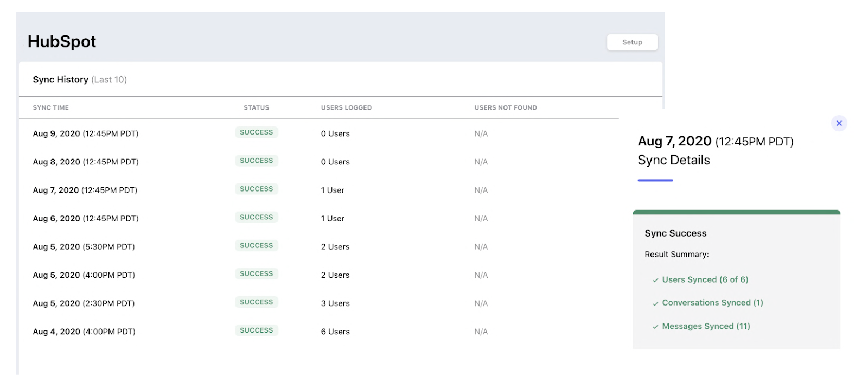Open the HubSpot Setup button
Screen dimensions: 868x388
(x=632, y=42)
